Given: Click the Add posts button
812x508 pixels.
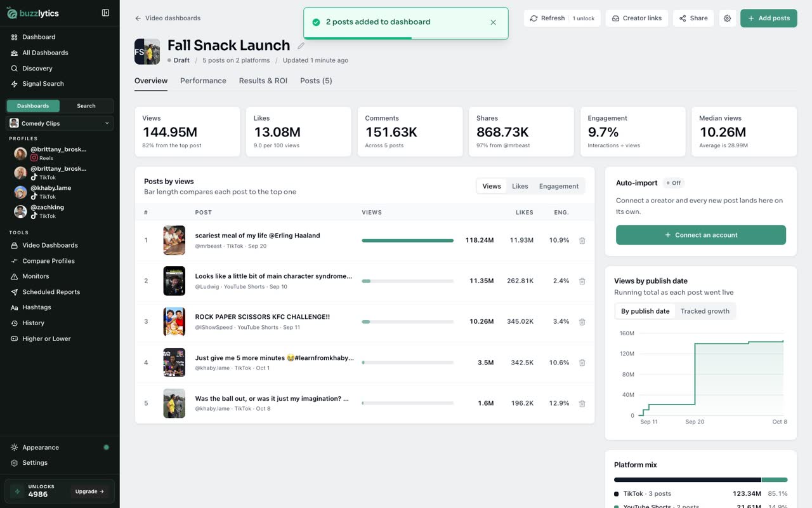Looking at the screenshot, I should (768, 18).
